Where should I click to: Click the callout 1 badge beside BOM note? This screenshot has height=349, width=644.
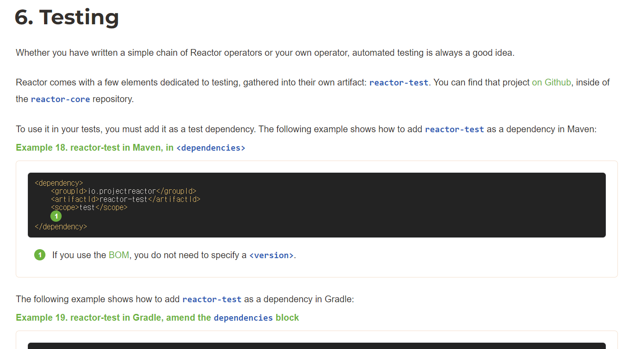[x=40, y=255]
